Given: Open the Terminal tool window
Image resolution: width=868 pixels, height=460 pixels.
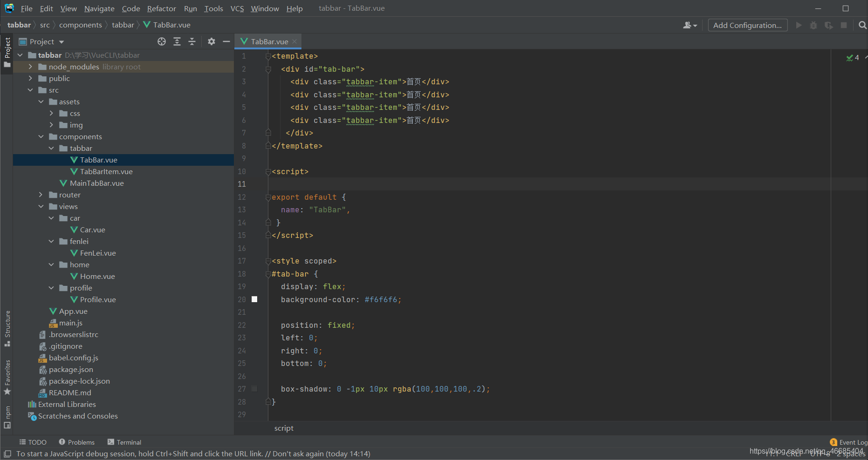Looking at the screenshot, I should [124, 442].
